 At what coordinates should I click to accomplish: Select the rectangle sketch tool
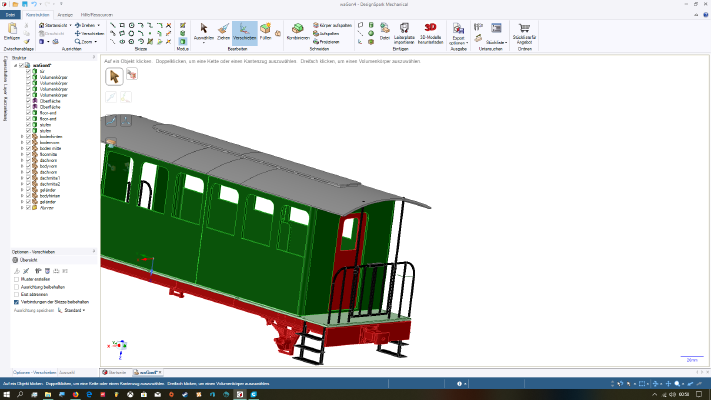122,25
